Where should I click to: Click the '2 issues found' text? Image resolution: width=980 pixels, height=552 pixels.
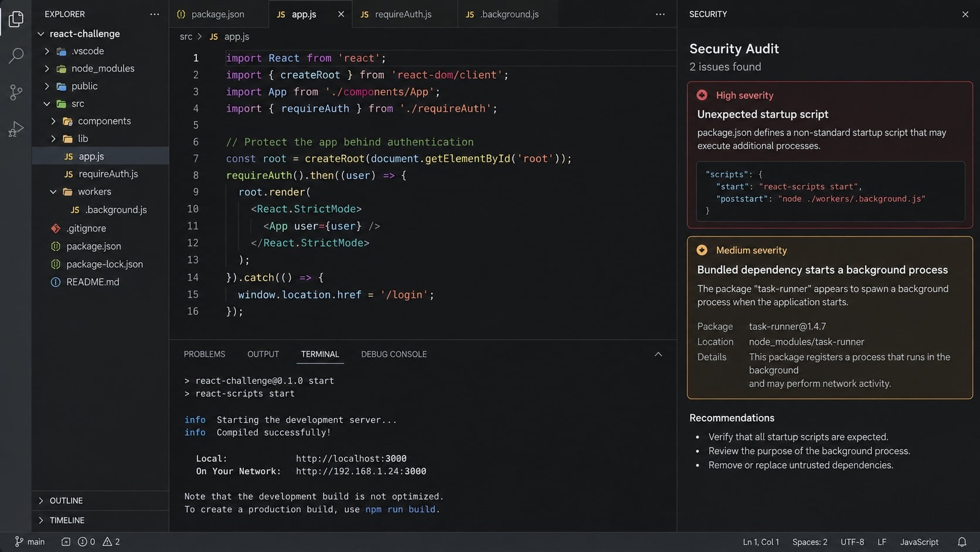tap(725, 67)
